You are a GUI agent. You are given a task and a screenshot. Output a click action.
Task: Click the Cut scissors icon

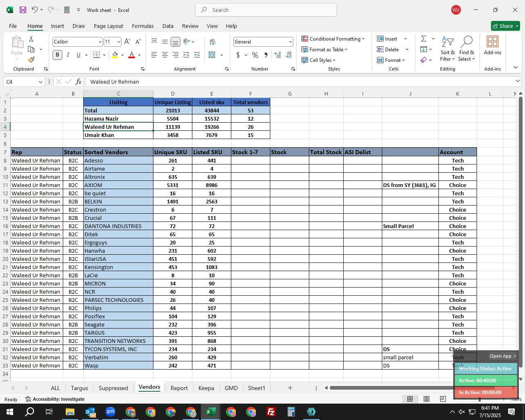pos(31,39)
